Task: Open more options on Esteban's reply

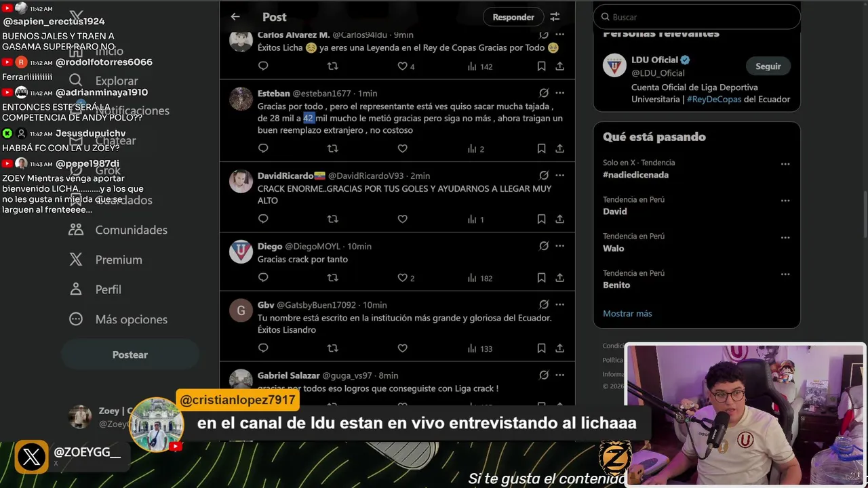Action: point(559,93)
